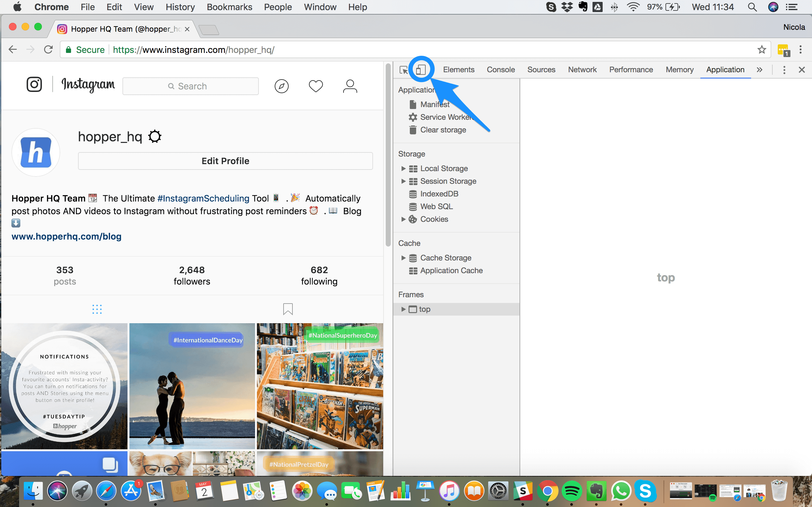Select the Performance tab in DevTools

(x=631, y=69)
